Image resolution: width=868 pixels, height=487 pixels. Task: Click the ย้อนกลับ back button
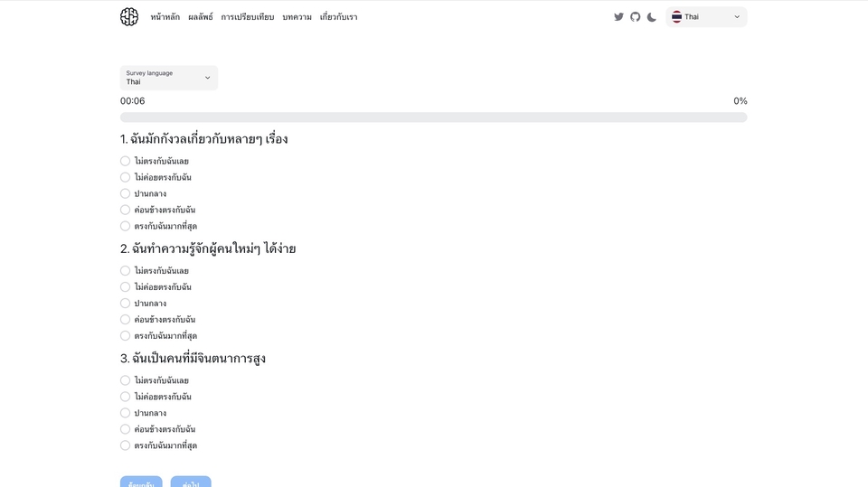coord(141,482)
